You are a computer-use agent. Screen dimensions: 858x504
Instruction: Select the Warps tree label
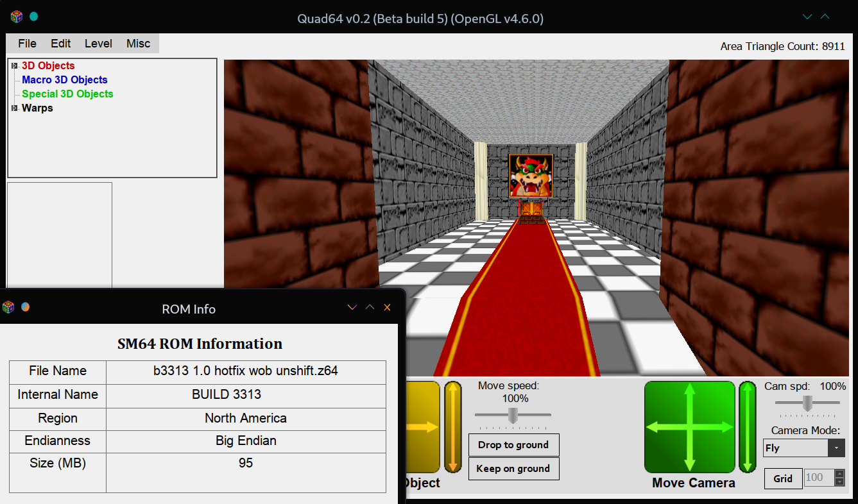point(37,108)
